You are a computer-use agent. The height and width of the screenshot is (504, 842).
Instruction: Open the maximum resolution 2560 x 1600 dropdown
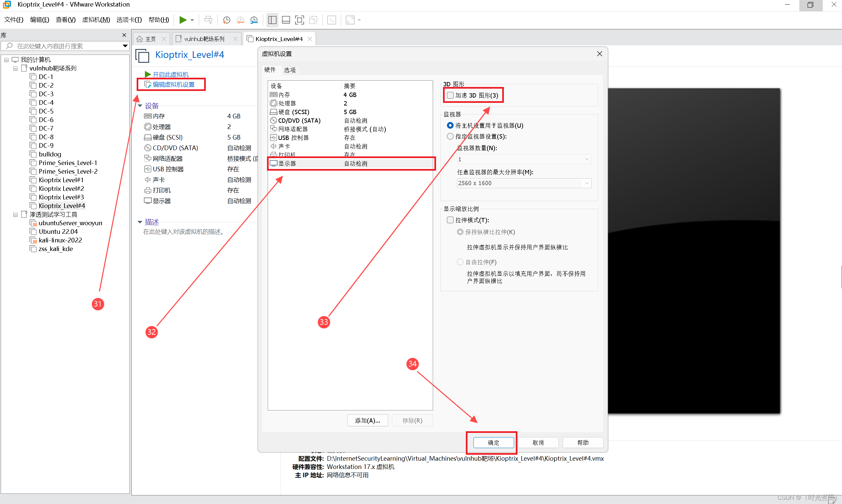pos(524,184)
